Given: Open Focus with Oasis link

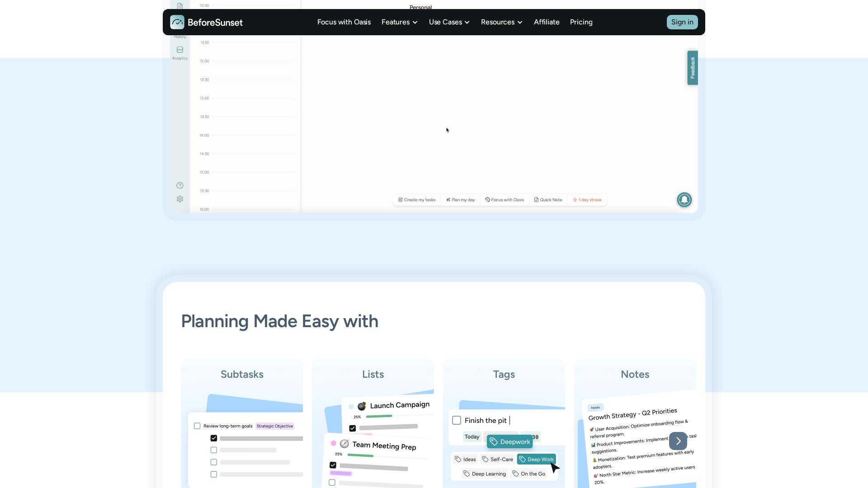Looking at the screenshot, I should (x=344, y=22).
